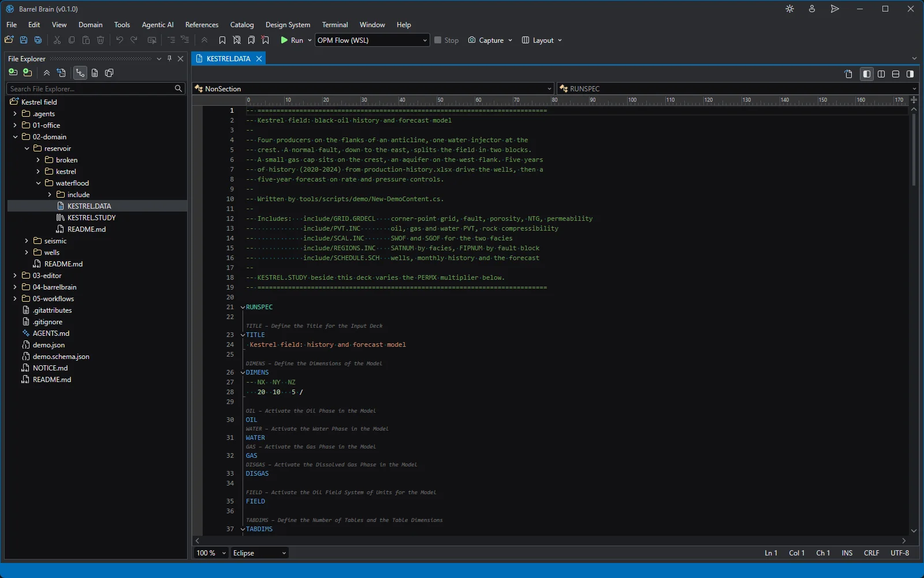Click the Save All toolbar icon
This screenshot has height=578, width=924.
[x=38, y=40]
